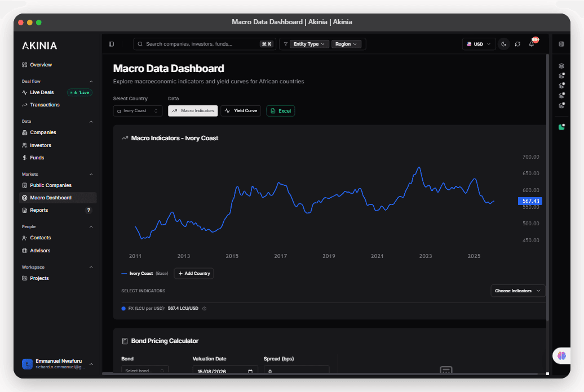Click the Bond Pricing Calculator icon
584x392 pixels.
pos(125,341)
